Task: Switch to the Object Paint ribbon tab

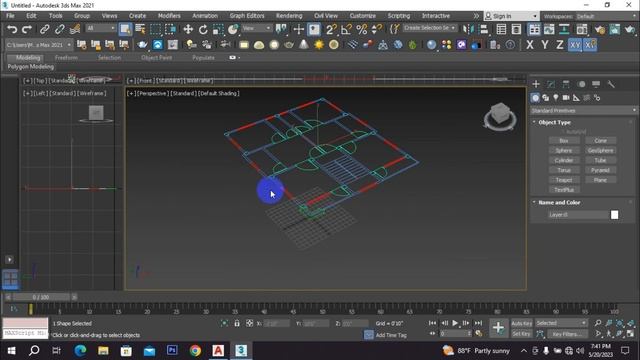Action: 156,58
